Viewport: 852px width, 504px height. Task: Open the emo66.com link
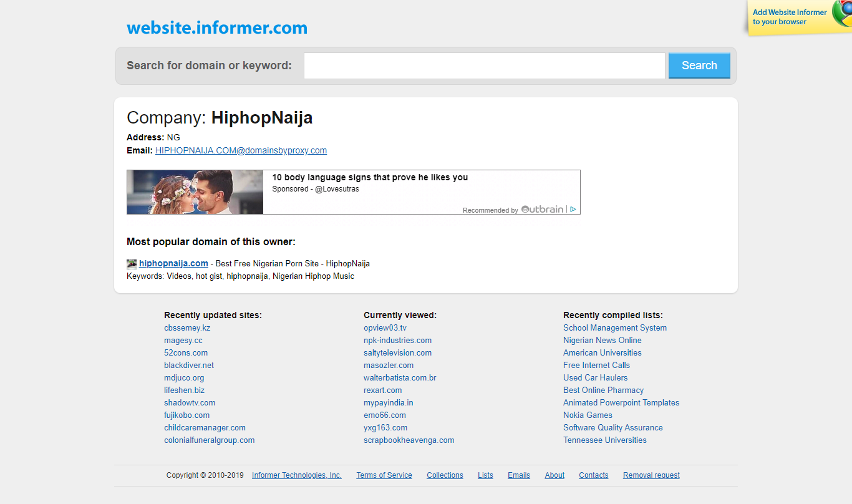click(x=385, y=415)
